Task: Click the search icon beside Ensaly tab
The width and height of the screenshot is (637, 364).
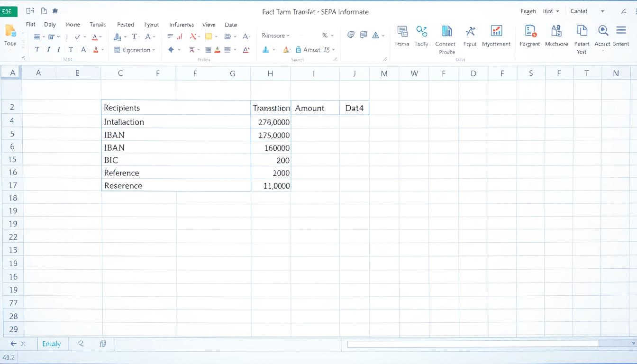Action: [81, 344]
